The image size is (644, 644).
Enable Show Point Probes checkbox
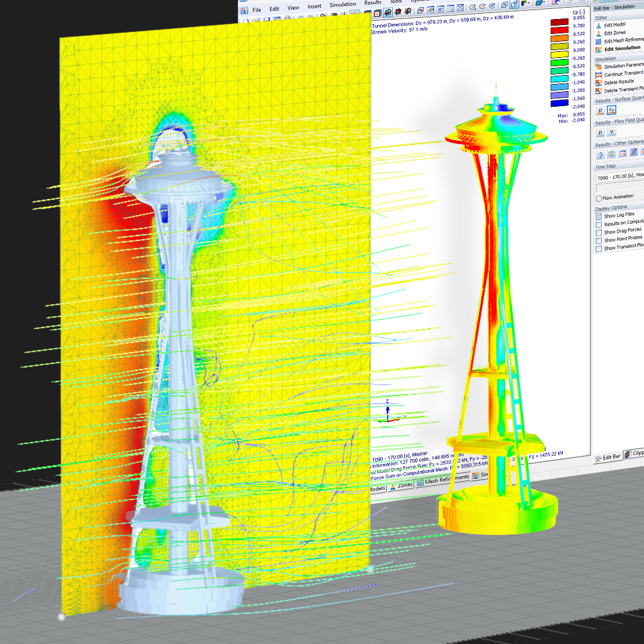click(599, 241)
